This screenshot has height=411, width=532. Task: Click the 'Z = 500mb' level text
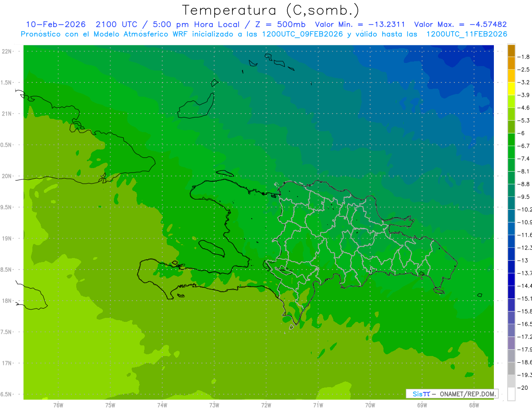(x=280, y=24)
